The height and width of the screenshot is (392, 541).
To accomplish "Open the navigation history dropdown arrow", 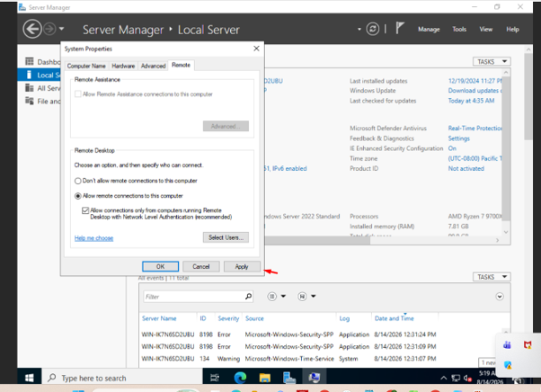I will (x=61, y=29).
